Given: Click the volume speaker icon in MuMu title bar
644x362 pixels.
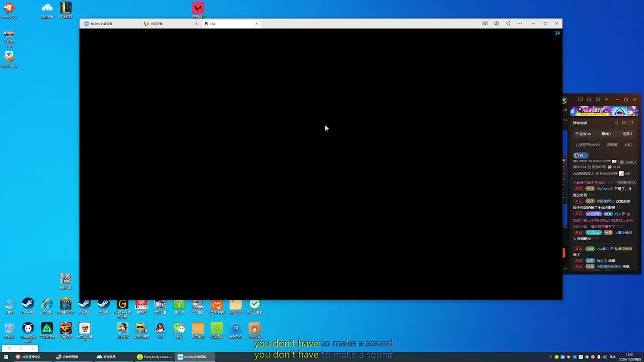Looking at the screenshot, I should point(496,24).
